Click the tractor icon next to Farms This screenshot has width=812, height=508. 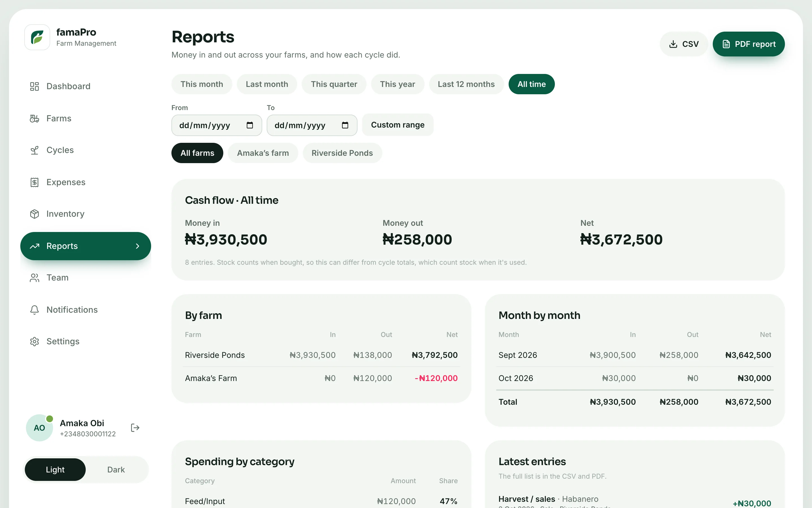[35, 119]
